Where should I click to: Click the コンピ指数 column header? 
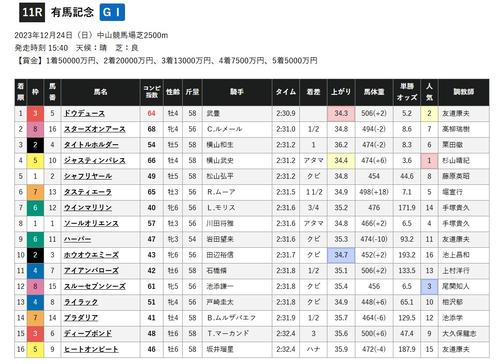pos(152,92)
